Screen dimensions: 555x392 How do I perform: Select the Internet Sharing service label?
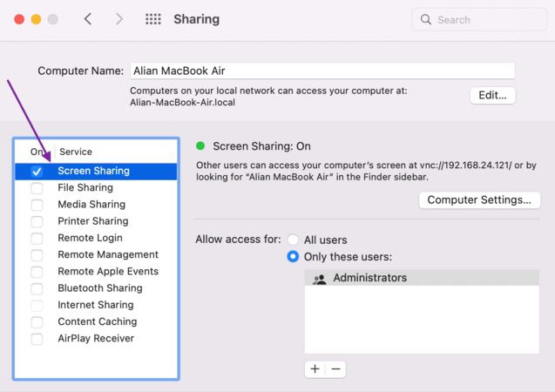(x=96, y=305)
